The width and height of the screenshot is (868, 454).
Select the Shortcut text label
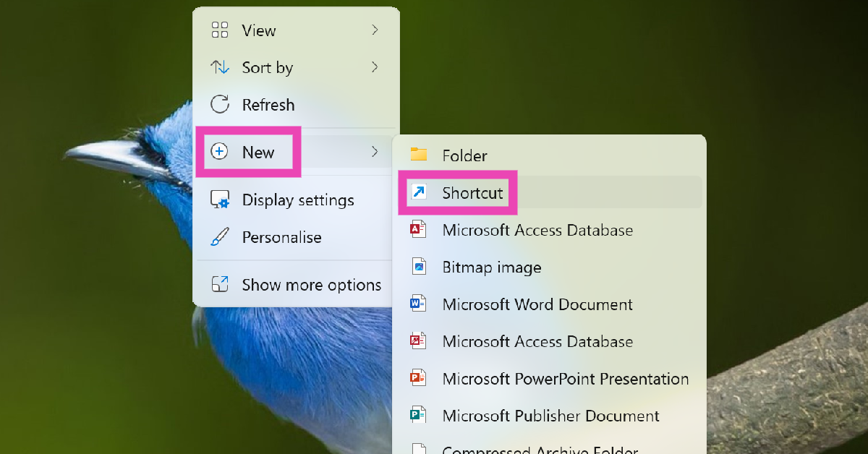(472, 193)
